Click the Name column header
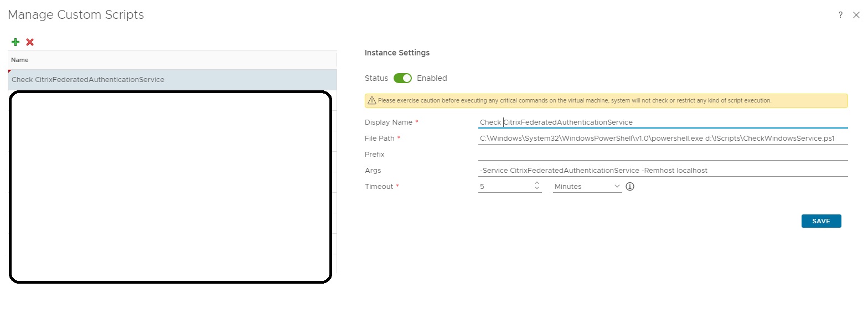 click(20, 60)
